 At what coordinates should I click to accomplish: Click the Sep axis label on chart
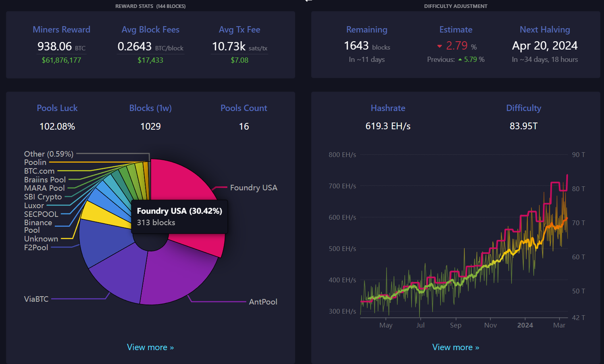click(456, 325)
